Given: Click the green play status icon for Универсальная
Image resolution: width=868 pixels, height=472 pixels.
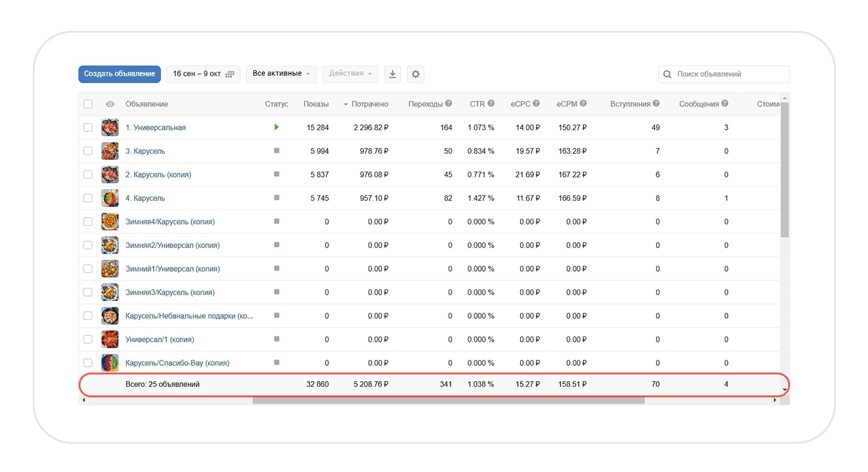Looking at the screenshot, I should point(277,127).
